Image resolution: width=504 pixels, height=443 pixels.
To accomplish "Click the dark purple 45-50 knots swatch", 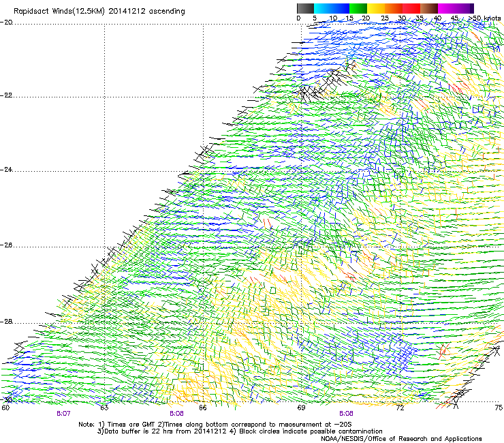I will [464, 8].
